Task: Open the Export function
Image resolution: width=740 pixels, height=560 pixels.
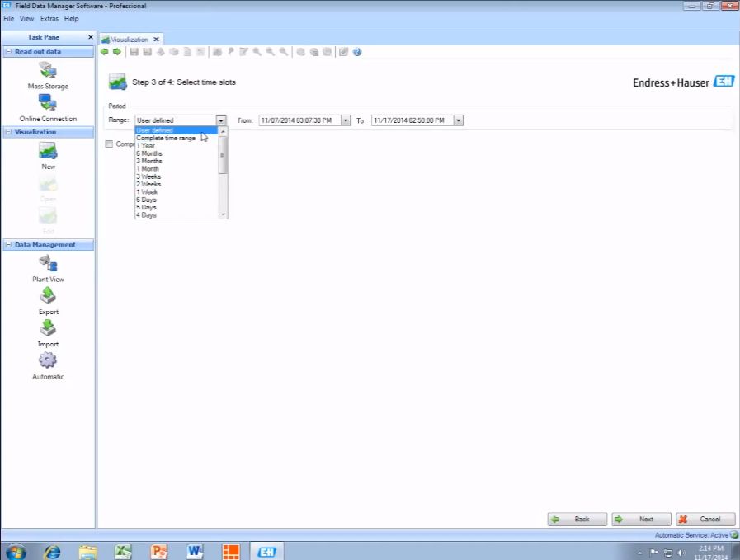Action: tap(48, 302)
